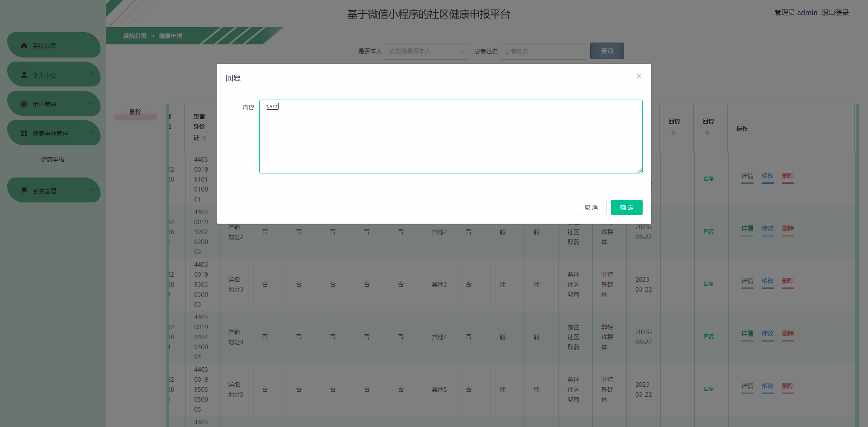Select the 健康申报 submenu item
This screenshot has width=868, height=427.
53,159
